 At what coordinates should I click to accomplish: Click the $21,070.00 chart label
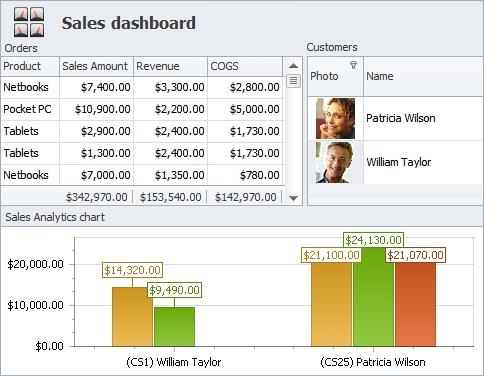415,255
